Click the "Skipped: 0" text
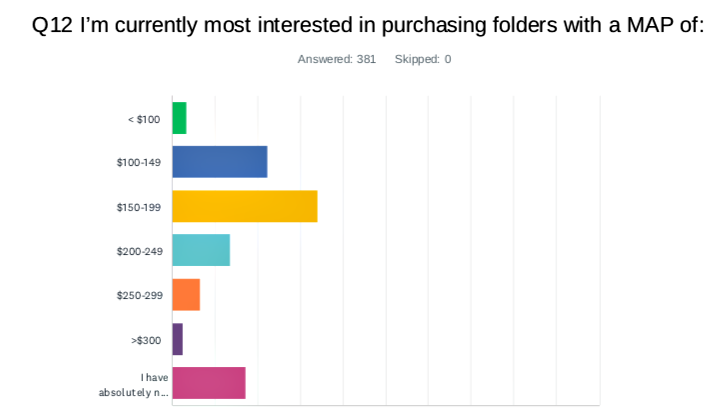This screenshot has height=415, width=723. [x=423, y=59]
